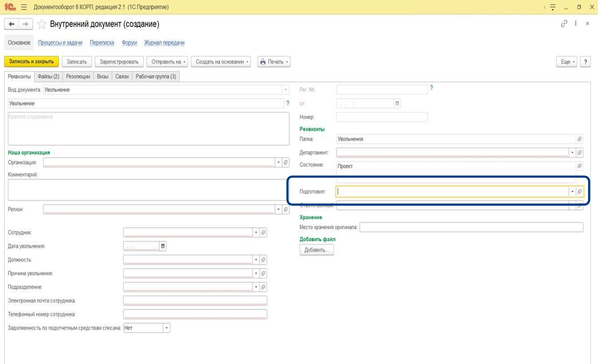Screen dimensions: 598x364
Task: Open the three-dot form options menu
Action: (x=576, y=24)
